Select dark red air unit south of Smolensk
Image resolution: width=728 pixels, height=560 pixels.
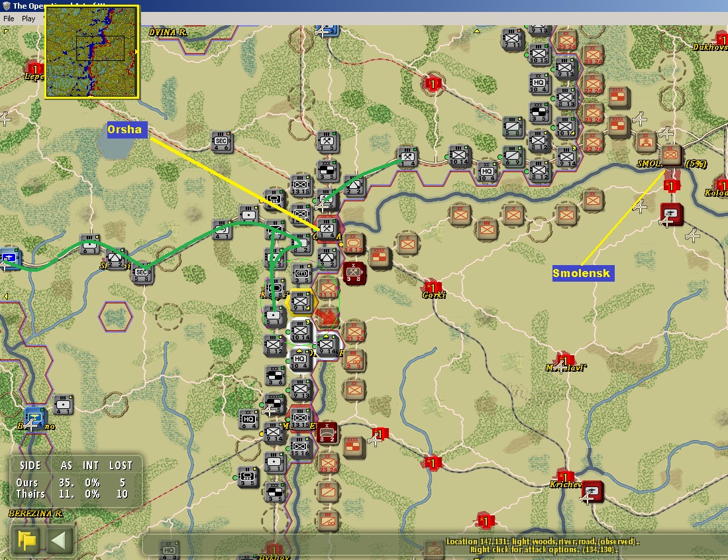click(672, 215)
